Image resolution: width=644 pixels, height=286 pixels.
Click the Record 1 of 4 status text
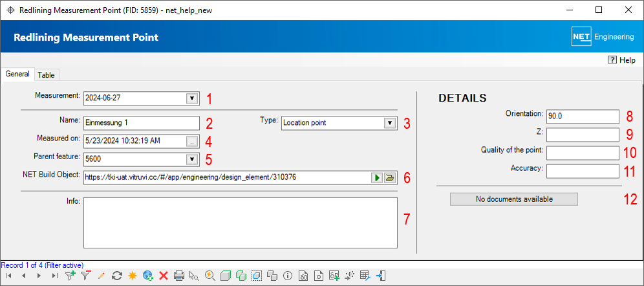pyautogui.click(x=42, y=265)
